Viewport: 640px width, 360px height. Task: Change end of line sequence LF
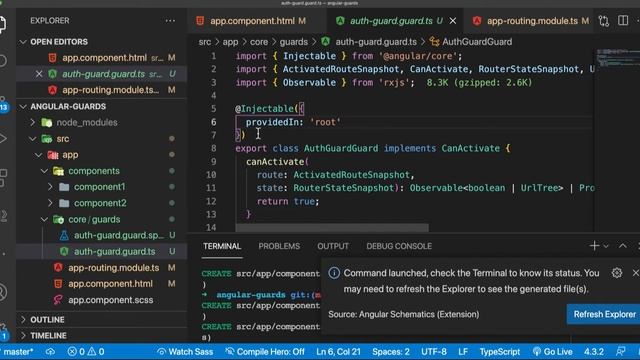pos(463,351)
